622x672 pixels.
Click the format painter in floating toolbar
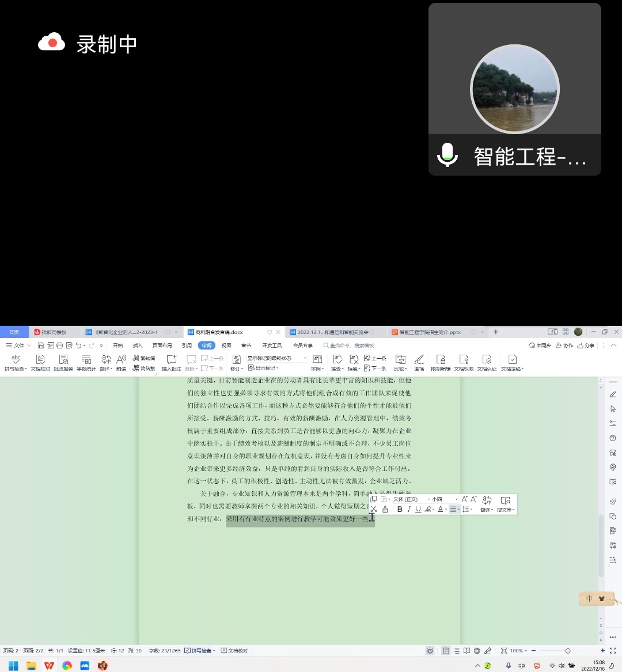click(x=385, y=509)
